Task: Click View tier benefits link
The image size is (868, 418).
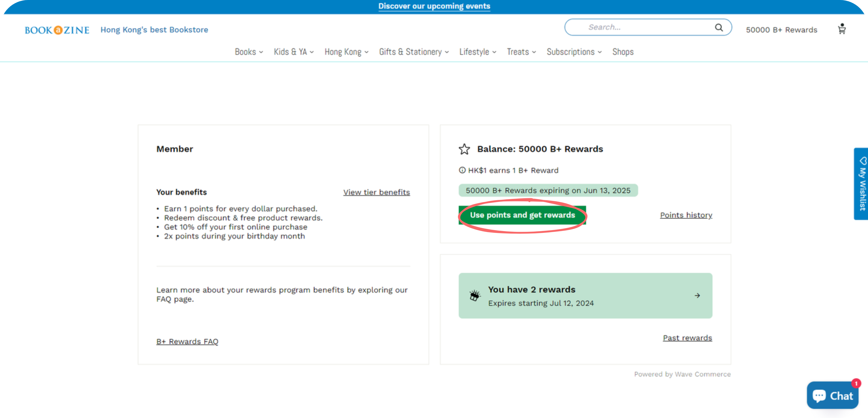Action: click(x=376, y=192)
